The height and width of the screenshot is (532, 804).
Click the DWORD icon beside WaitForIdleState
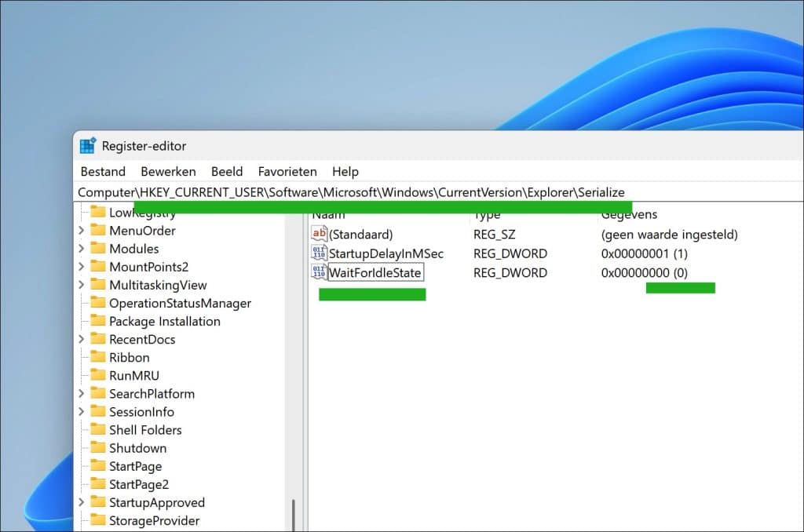[320, 272]
